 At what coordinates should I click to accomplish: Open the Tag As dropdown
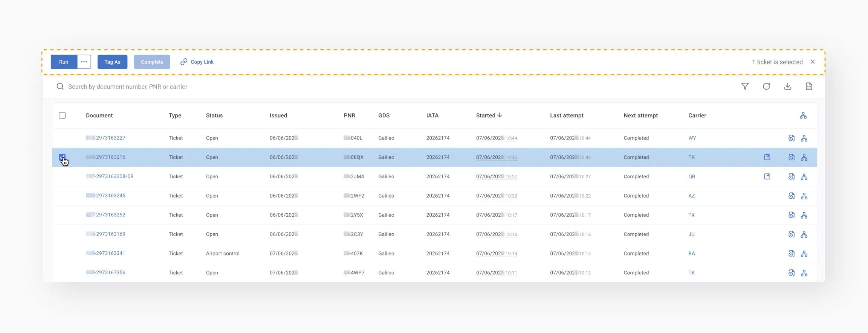112,62
